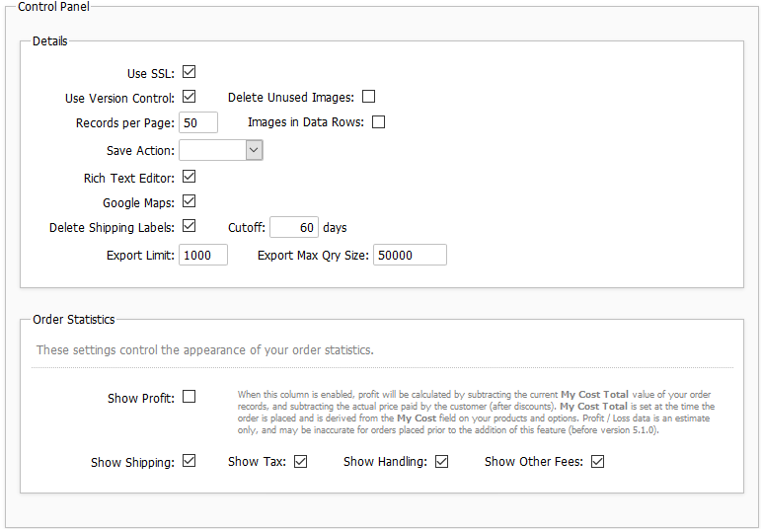Select the Export Max Qry Size field
The image size is (761, 532).
[409, 255]
